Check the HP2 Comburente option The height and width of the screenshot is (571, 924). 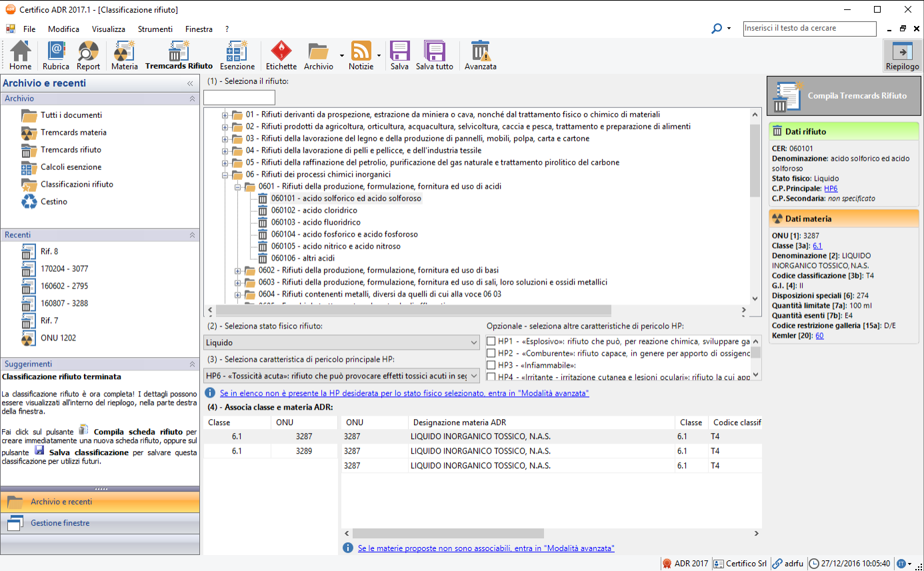point(491,353)
